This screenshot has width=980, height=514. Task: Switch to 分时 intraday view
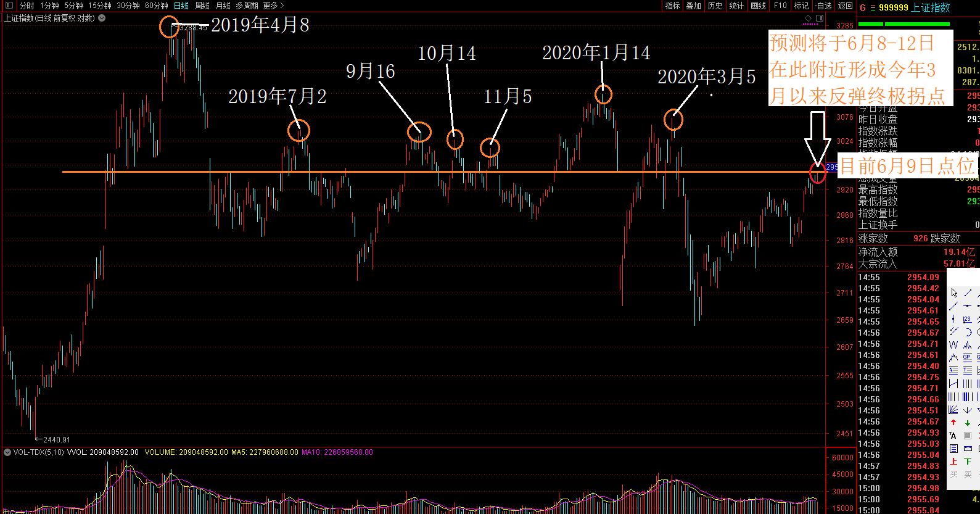(27, 6)
